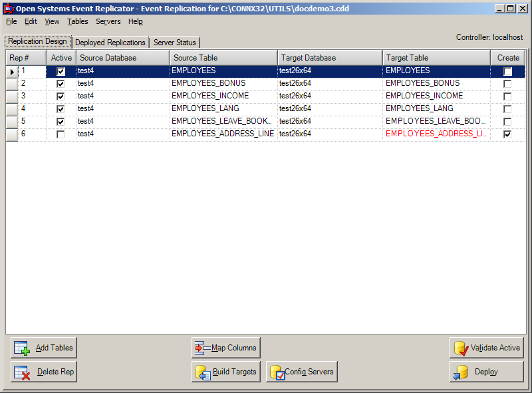532x393 pixels.
Task: Switch to the Deployed Replications tab
Action: pyautogui.click(x=110, y=41)
